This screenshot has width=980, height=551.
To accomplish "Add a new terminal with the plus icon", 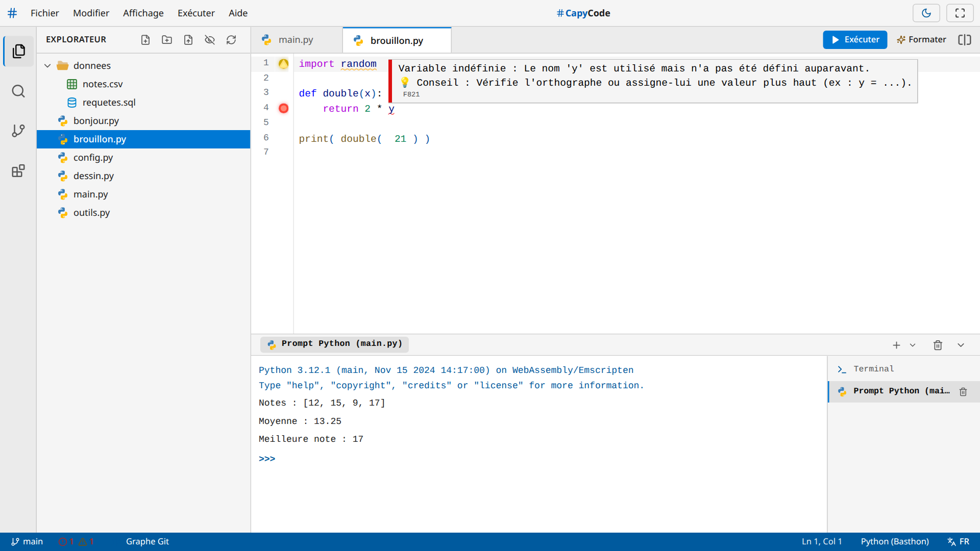I will tap(896, 345).
